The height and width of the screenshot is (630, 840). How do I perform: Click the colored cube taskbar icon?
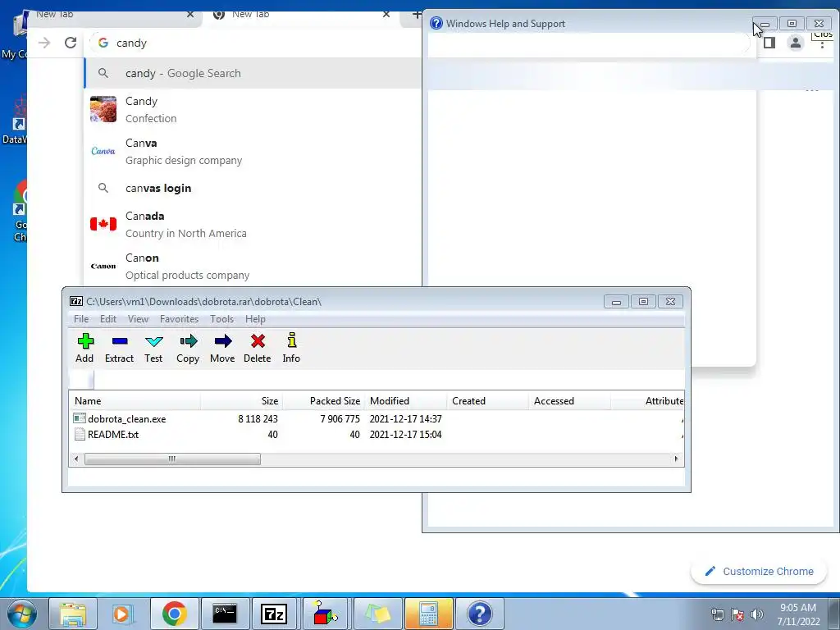tap(325, 614)
